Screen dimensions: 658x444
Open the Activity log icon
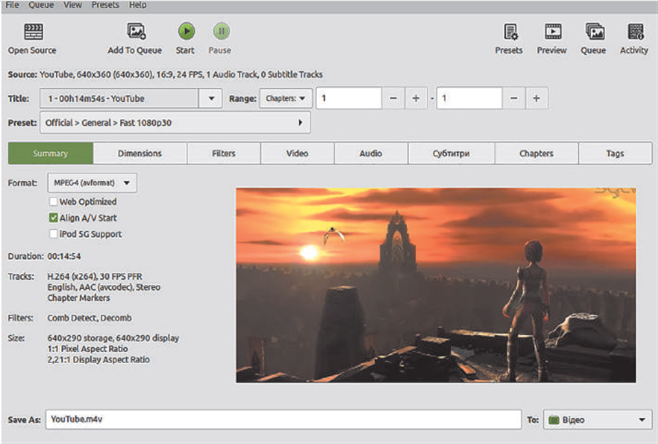(x=634, y=32)
